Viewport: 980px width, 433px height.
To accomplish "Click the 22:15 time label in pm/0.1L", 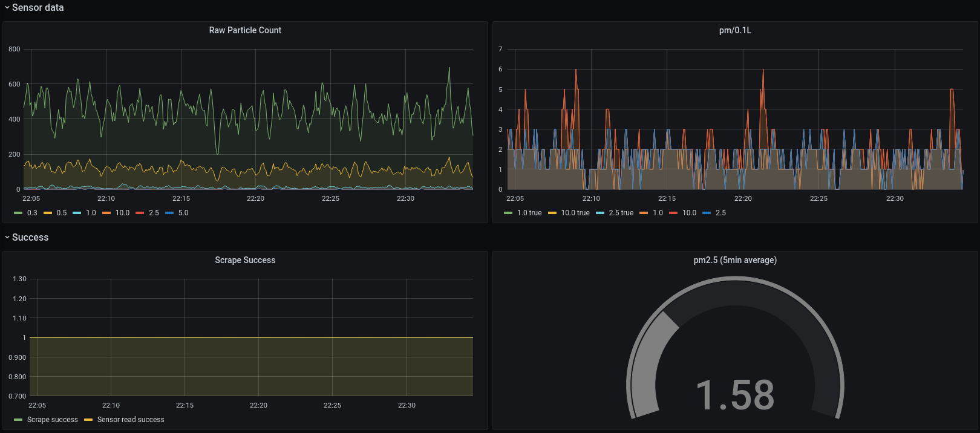I will [x=667, y=198].
